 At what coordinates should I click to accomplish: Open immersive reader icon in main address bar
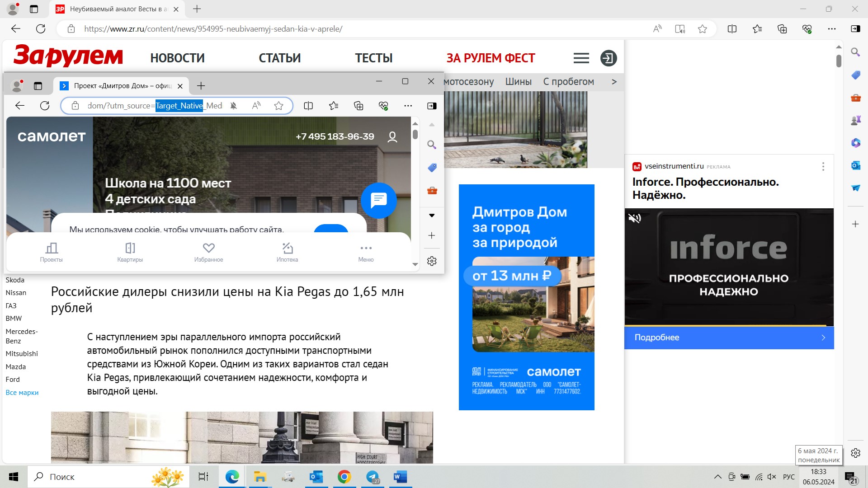tap(679, 29)
